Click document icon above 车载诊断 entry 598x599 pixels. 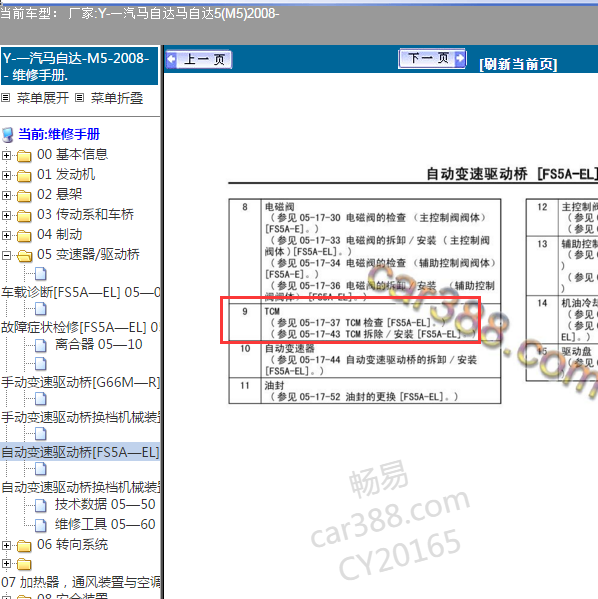41,274
